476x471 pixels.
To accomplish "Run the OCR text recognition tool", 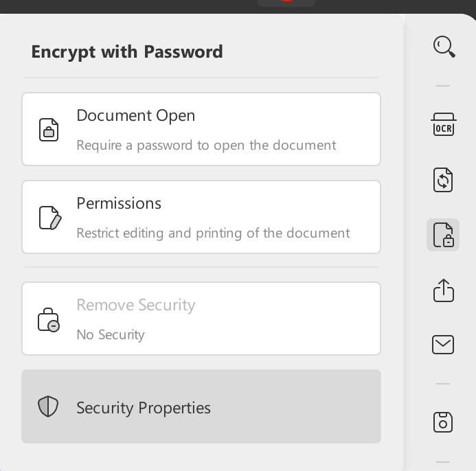I will coord(443,125).
